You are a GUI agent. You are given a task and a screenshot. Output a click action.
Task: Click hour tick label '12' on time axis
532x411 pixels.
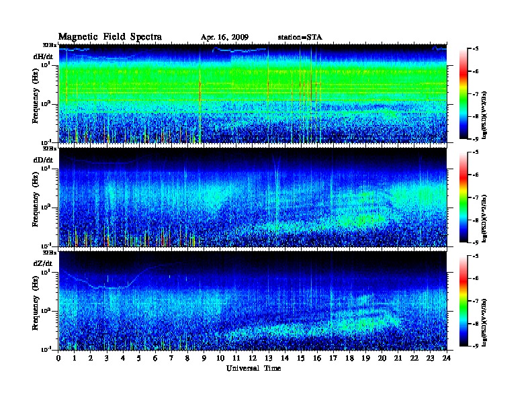253,358
